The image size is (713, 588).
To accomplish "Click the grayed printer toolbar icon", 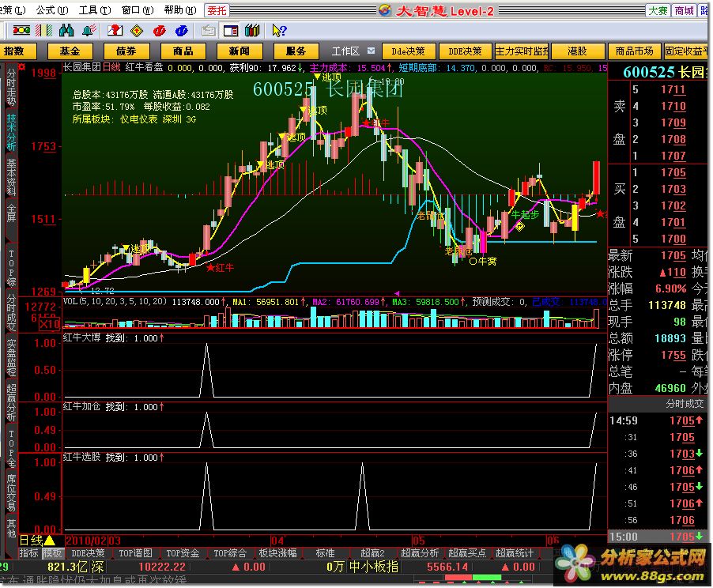I will [x=208, y=31].
